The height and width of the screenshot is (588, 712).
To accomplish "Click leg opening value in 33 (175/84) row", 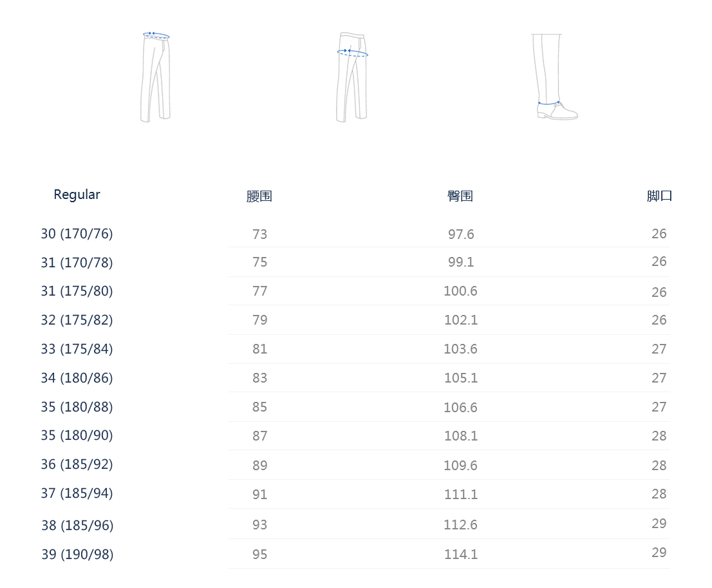I will pyautogui.click(x=659, y=349).
